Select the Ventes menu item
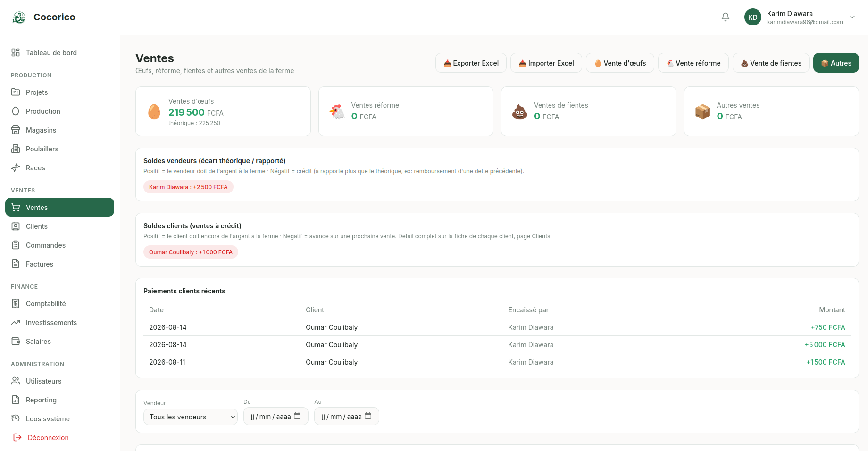The image size is (868, 451). [x=59, y=207]
